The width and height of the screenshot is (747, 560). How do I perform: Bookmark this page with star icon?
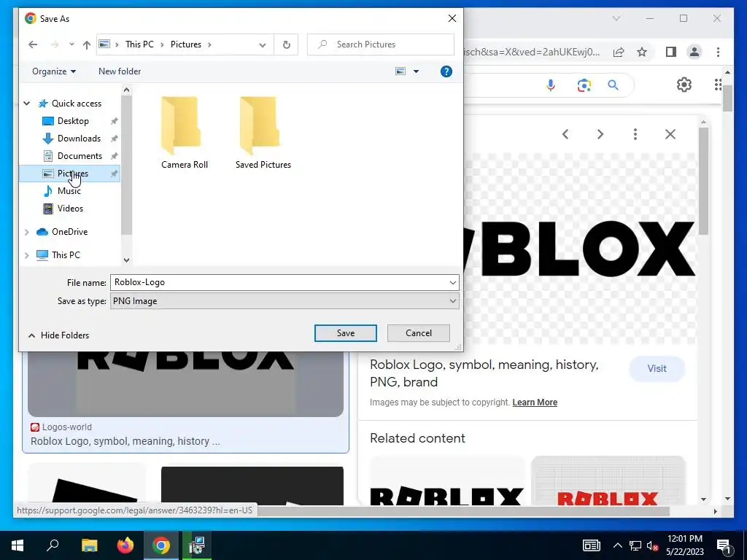642,52
